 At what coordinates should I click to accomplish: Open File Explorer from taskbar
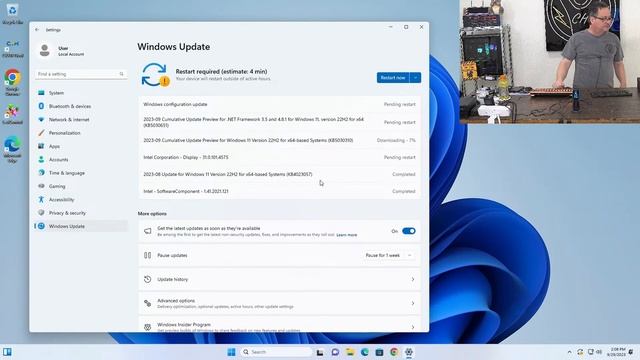[x=350, y=352]
